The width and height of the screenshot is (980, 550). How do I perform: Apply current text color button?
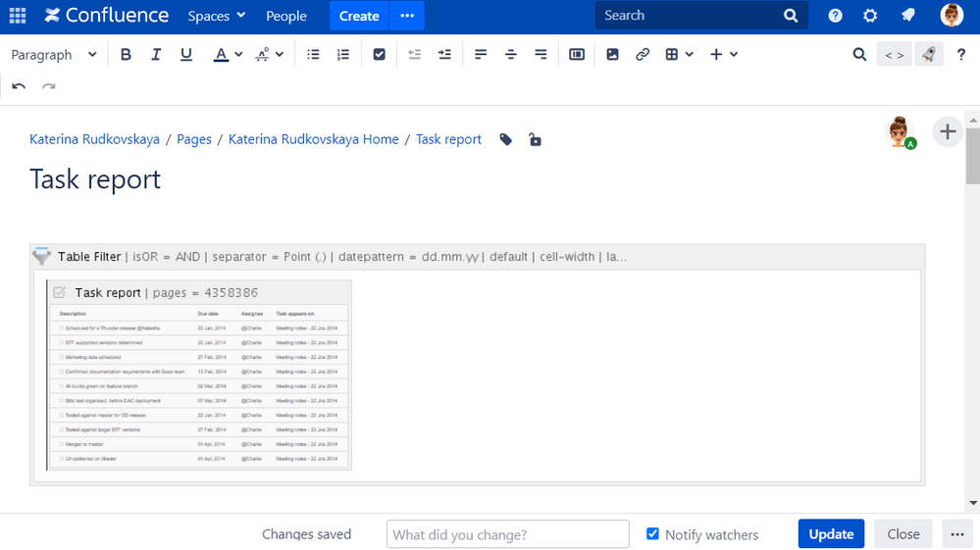pos(221,55)
